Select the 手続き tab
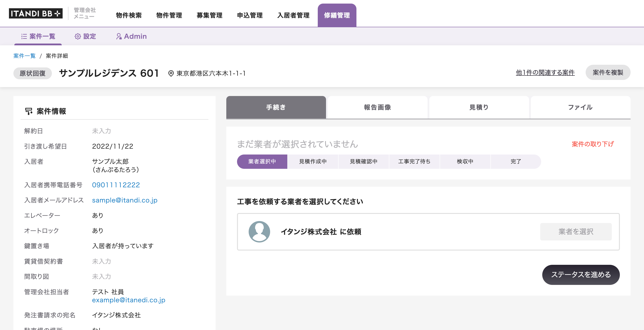The height and width of the screenshot is (330, 644). tap(276, 107)
